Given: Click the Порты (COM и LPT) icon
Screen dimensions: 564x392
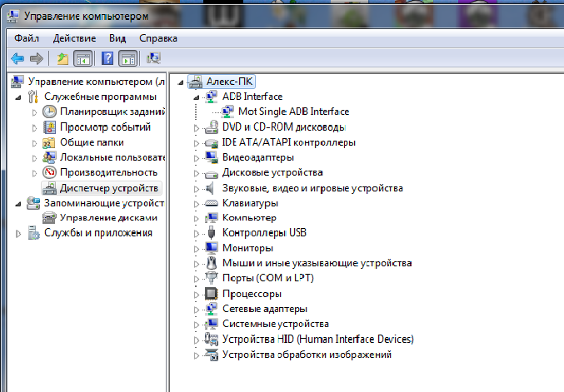Looking at the screenshot, I should coord(211,278).
